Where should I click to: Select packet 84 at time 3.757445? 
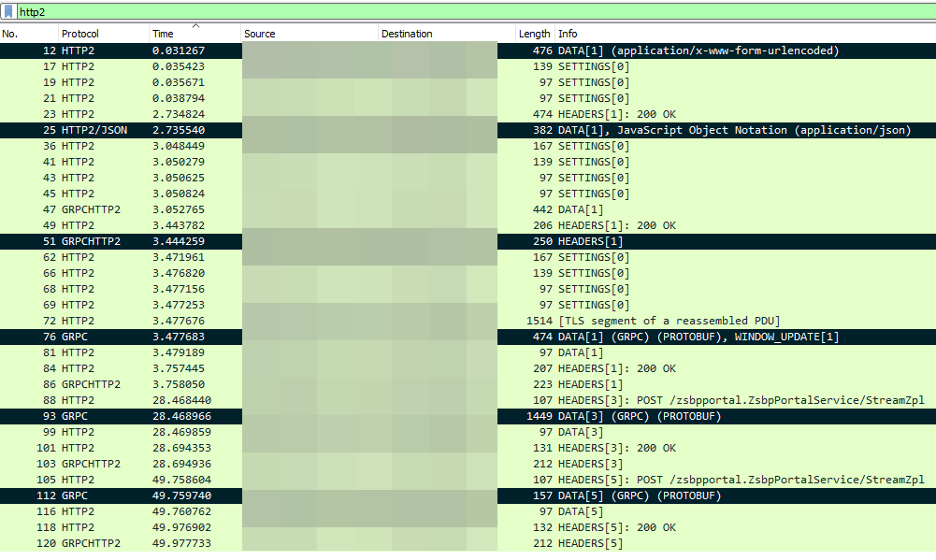click(468, 368)
